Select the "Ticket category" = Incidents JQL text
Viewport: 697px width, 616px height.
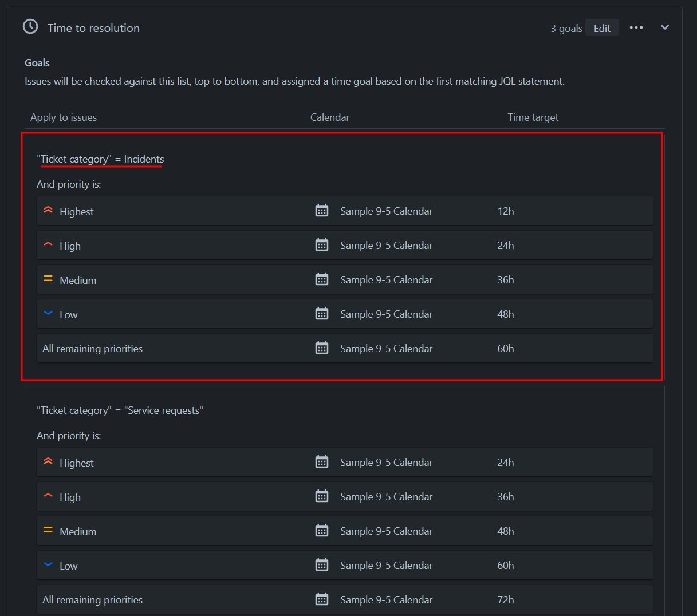click(100, 159)
